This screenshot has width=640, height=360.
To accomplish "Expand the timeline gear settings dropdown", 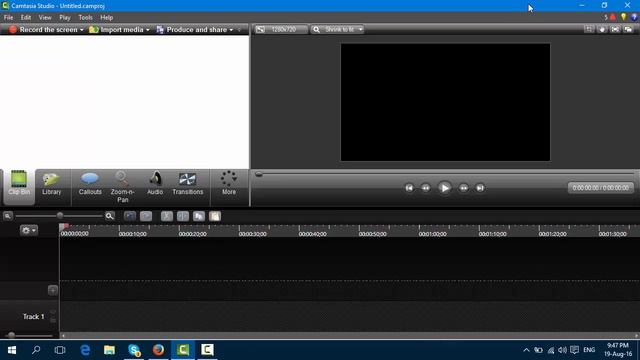I will click(29, 230).
